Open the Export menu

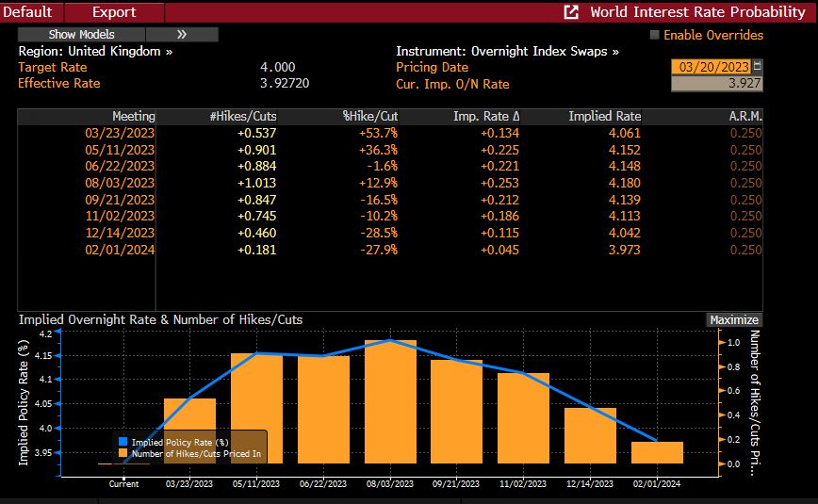click(113, 12)
